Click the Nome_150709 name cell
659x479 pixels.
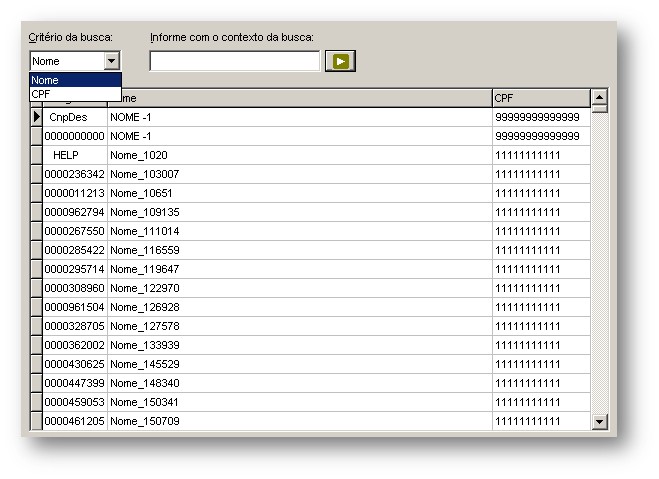coord(300,421)
